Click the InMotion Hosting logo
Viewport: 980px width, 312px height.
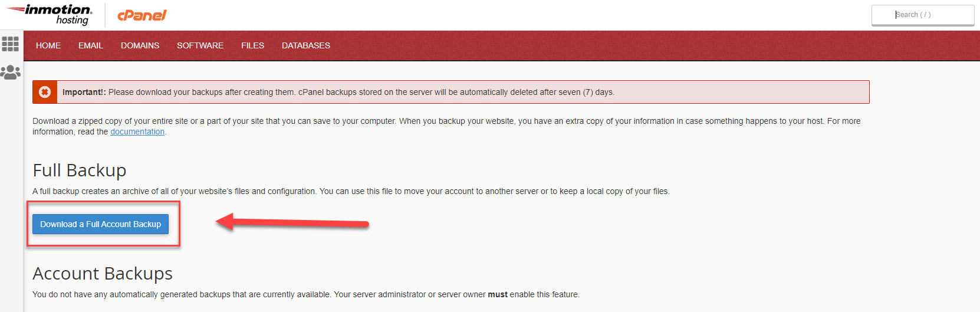tap(51, 15)
